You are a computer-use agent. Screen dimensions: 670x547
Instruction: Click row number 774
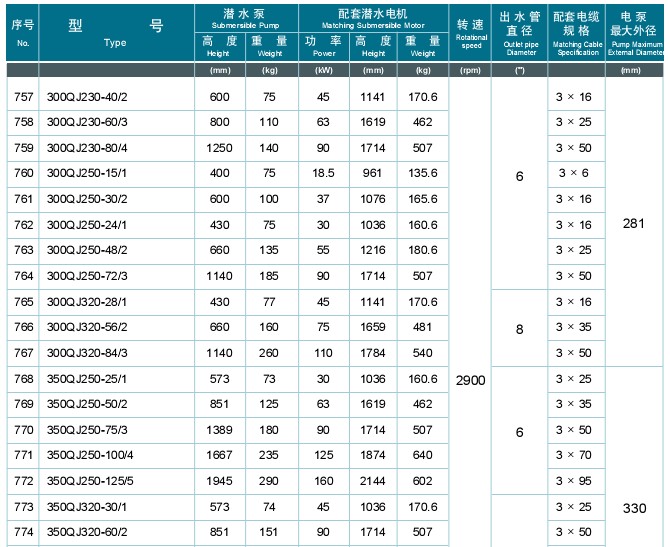coord(23,533)
